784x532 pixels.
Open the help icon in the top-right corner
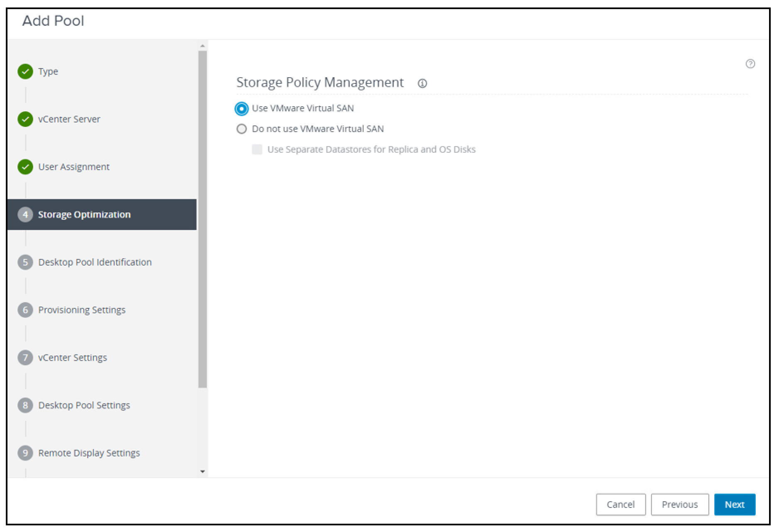coord(750,63)
